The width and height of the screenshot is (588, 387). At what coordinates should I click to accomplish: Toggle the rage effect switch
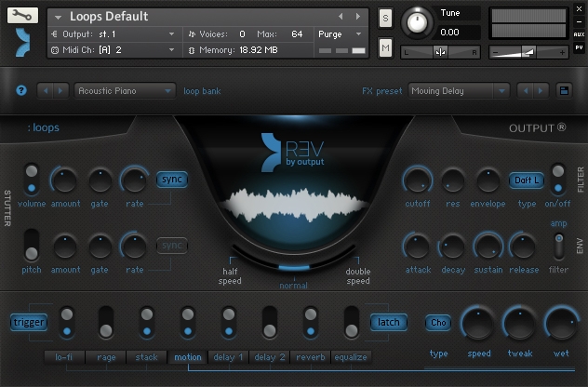(x=106, y=323)
